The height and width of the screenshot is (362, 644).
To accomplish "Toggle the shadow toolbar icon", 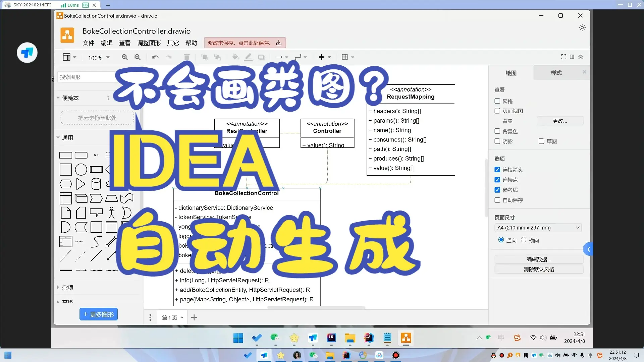I will [261, 57].
